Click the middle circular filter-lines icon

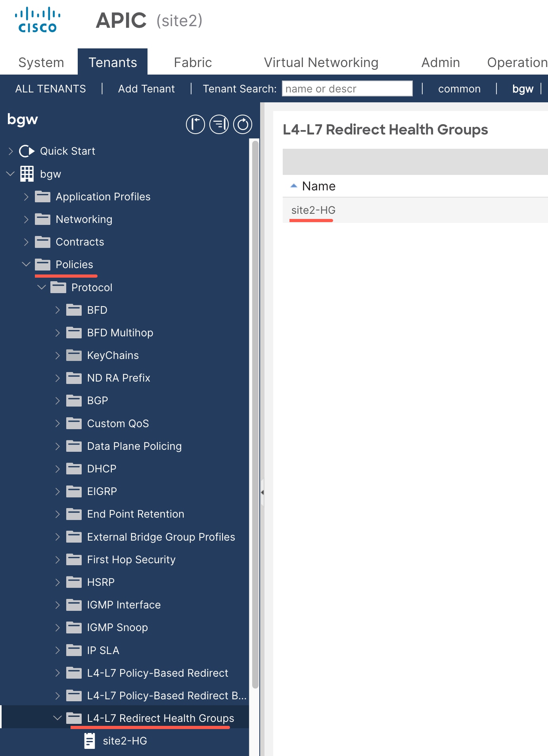point(219,125)
